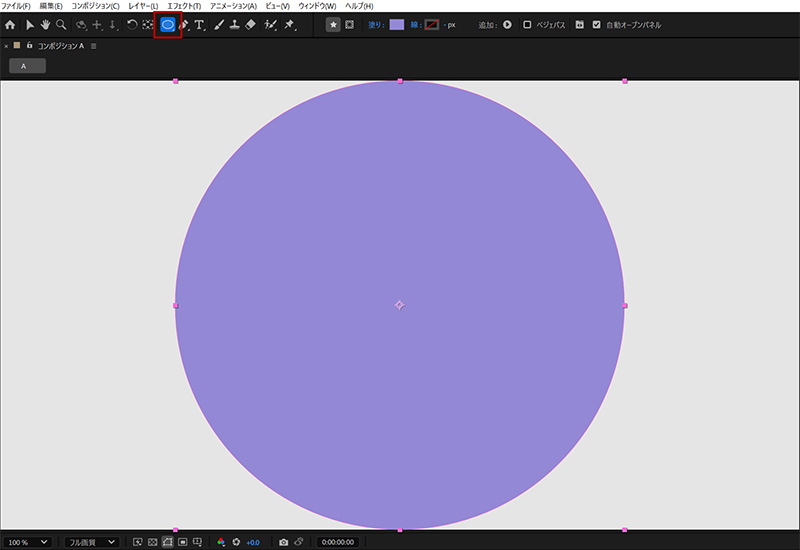Open the エフェクト(T) menu
Image resolution: width=800 pixels, height=550 pixels.
tap(183, 6)
